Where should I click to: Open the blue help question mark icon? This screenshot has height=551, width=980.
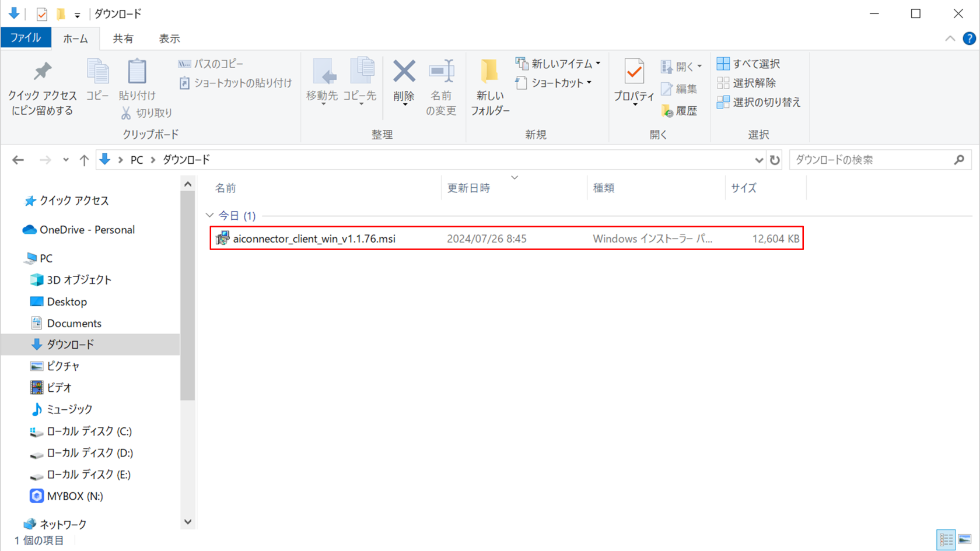click(x=969, y=38)
